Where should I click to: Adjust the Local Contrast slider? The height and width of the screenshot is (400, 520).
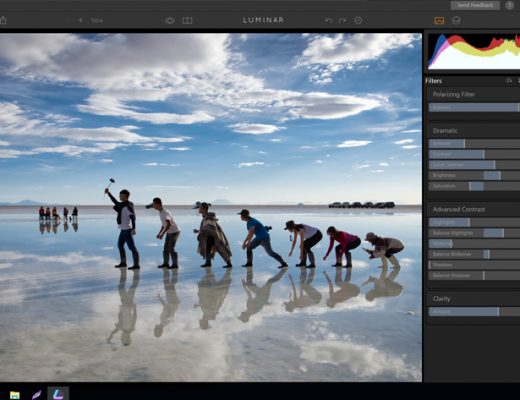click(474, 165)
